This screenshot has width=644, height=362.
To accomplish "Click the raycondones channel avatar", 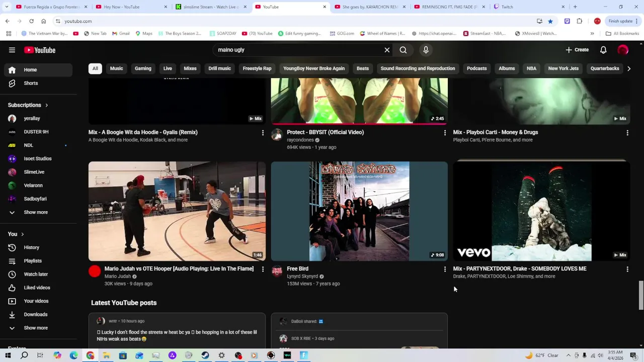I will coord(277,135).
